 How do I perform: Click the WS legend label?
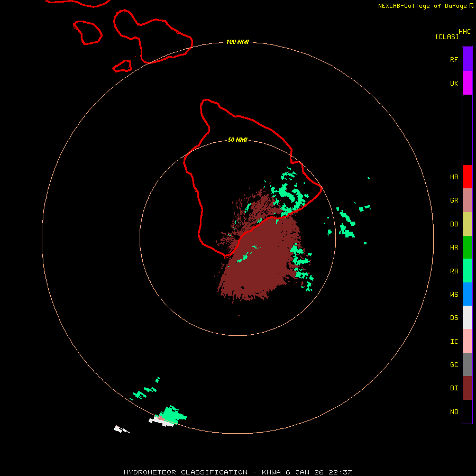click(x=454, y=294)
